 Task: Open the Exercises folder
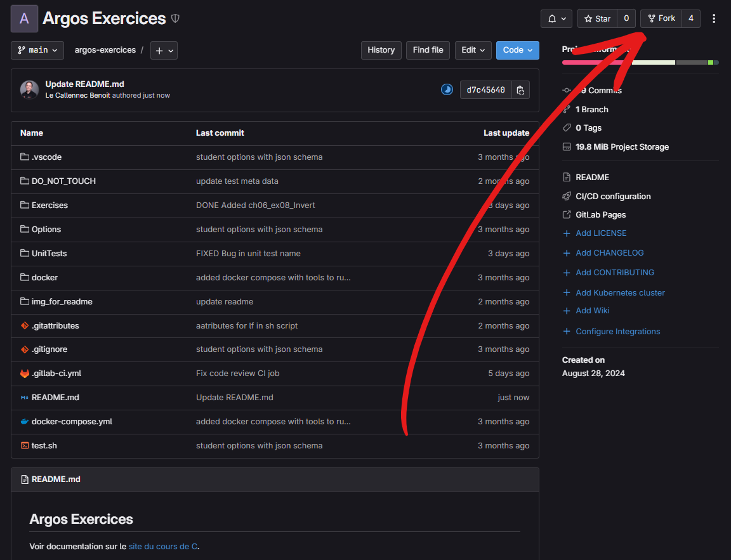(49, 205)
